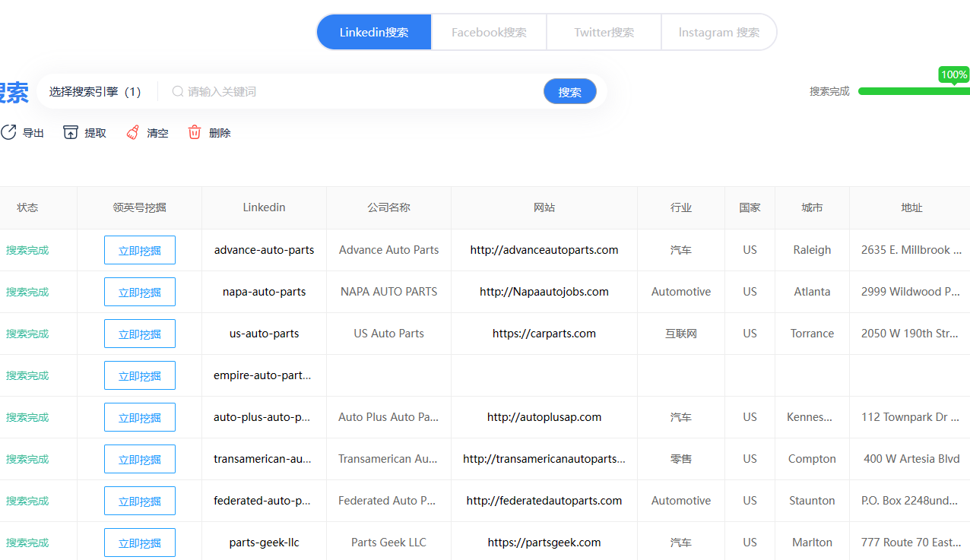Open the search engine selector (选择搜索引擎)
The width and height of the screenshot is (970, 560).
coord(95,91)
